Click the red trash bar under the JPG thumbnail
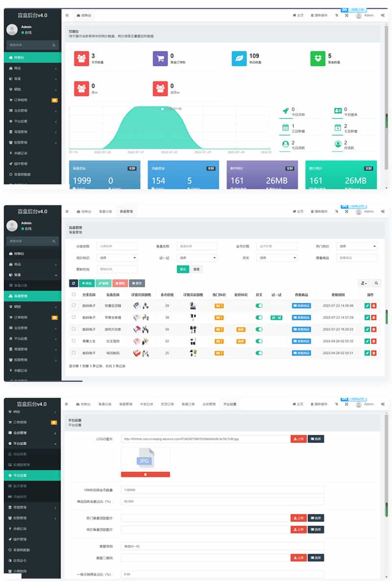 tap(145, 474)
